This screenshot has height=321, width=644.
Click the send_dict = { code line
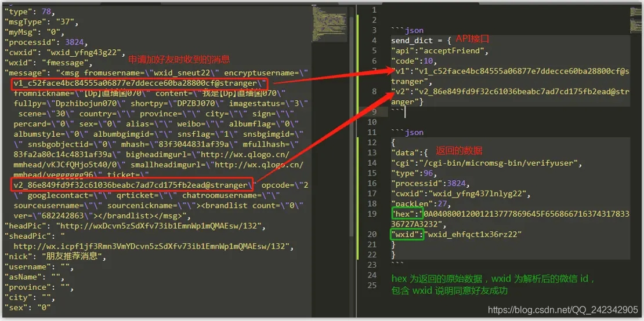pyautogui.click(x=421, y=41)
